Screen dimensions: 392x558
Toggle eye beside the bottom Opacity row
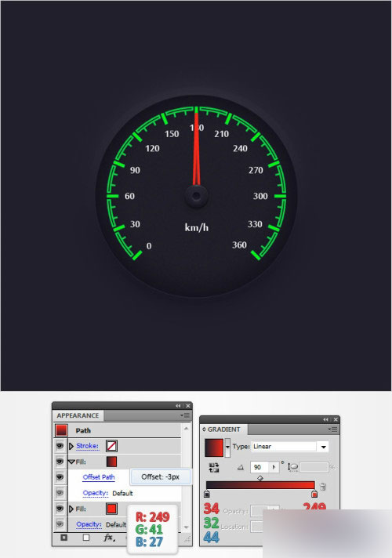click(x=60, y=524)
